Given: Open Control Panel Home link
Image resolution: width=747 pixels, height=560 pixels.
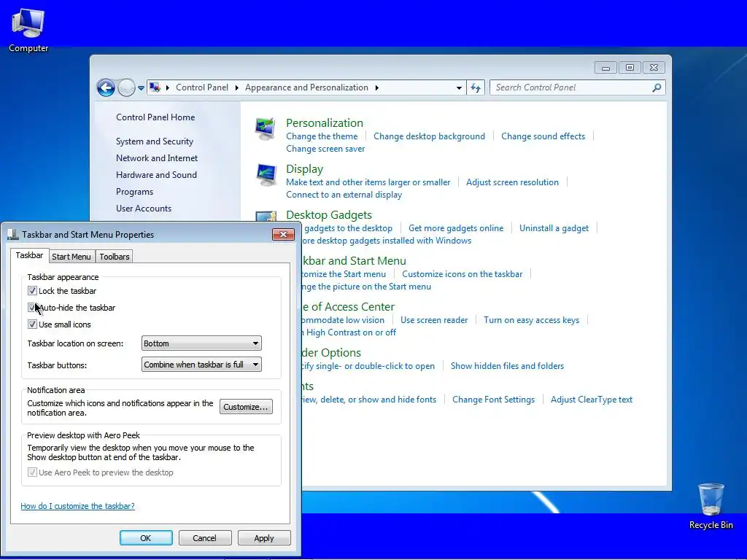Looking at the screenshot, I should (155, 117).
